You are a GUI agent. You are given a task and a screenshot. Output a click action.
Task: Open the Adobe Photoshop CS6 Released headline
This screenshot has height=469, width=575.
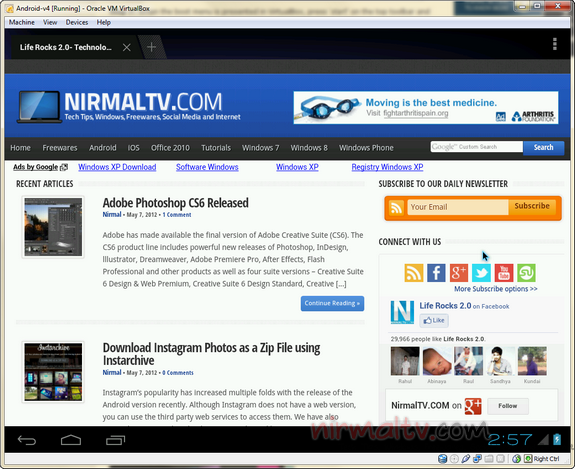(175, 203)
